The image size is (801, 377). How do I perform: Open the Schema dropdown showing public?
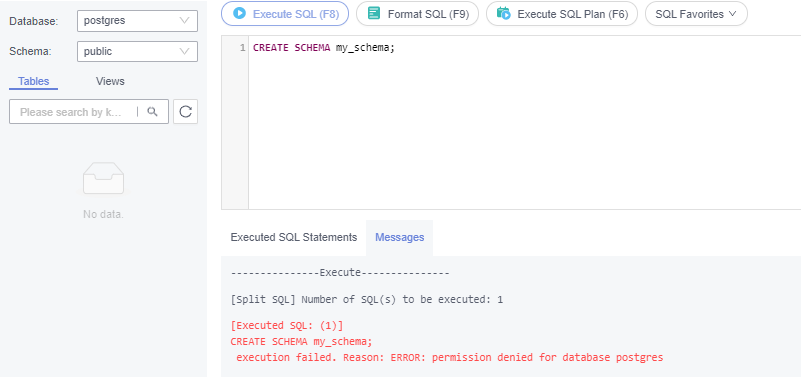tap(137, 52)
